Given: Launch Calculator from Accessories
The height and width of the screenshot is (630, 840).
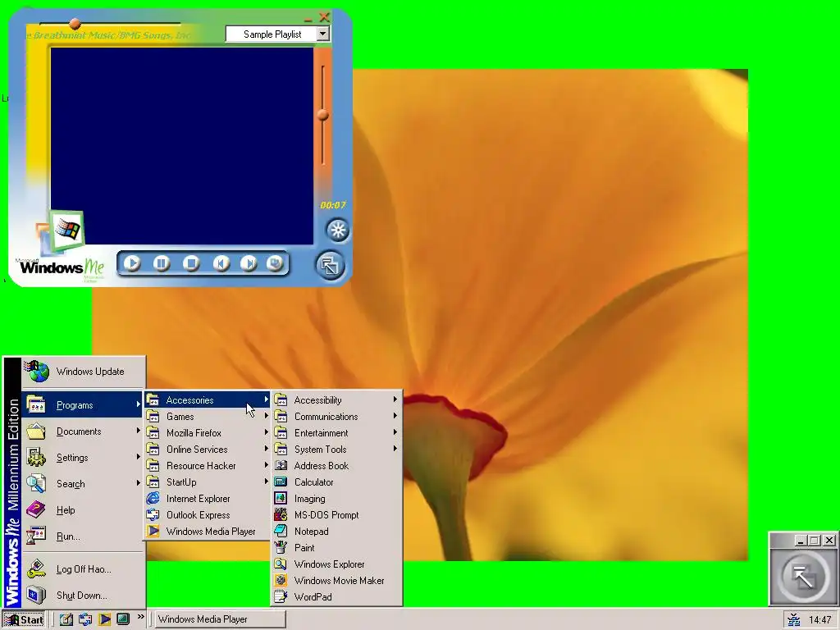Looking at the screenshot, I should click(336, 482).
